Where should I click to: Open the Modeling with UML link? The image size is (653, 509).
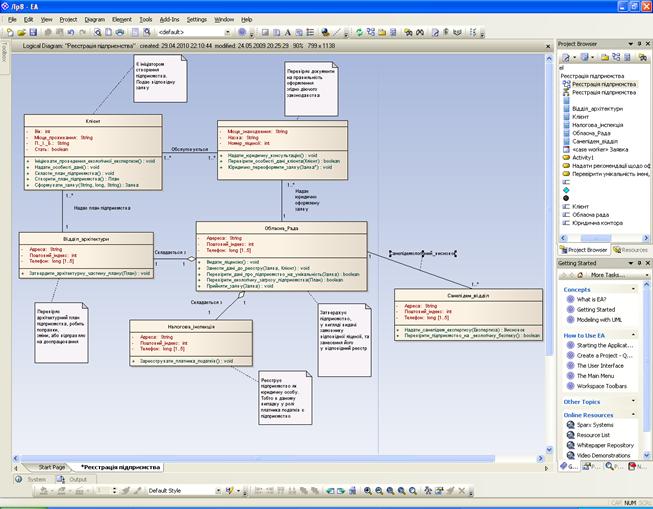coord(606,322)
